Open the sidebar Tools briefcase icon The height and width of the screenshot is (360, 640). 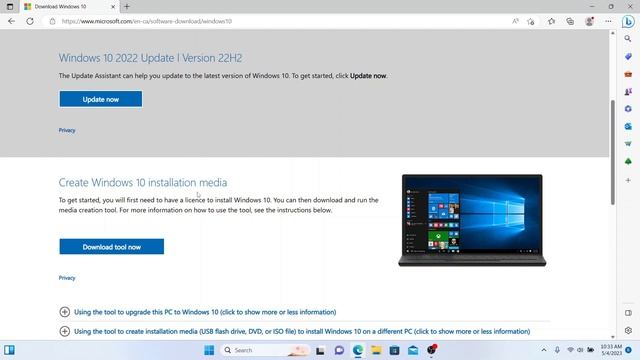(628, 74)
